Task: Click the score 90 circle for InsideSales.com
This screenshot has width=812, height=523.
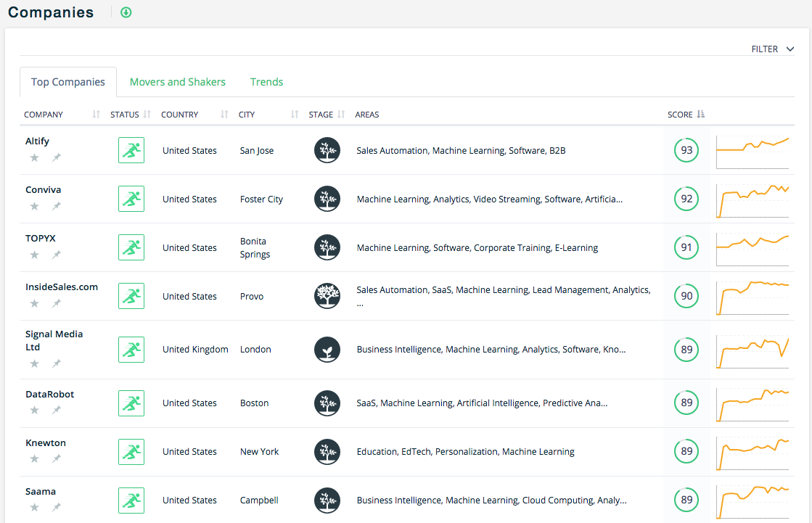Action: [x=686, y=296]
